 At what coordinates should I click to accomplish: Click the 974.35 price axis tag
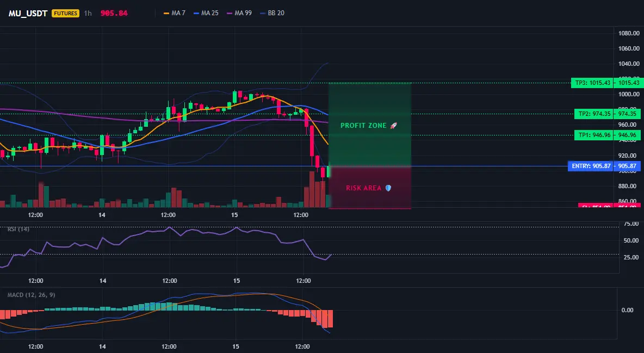point(627,114)
